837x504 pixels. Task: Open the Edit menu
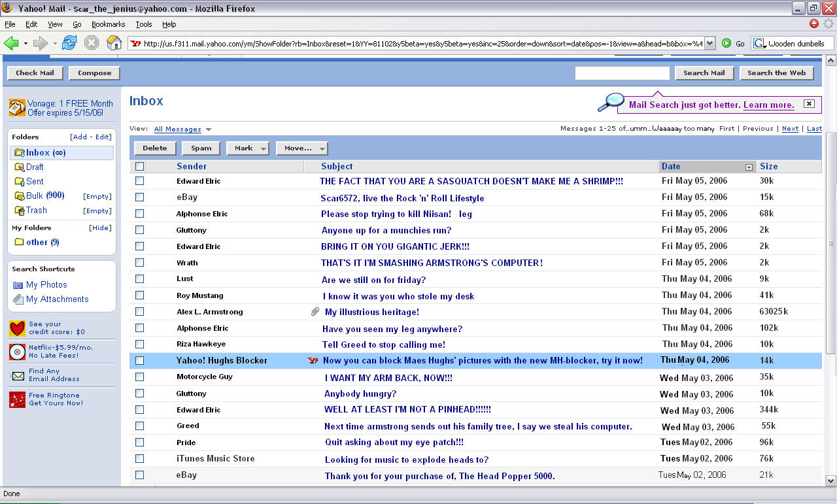coord(31,24)
